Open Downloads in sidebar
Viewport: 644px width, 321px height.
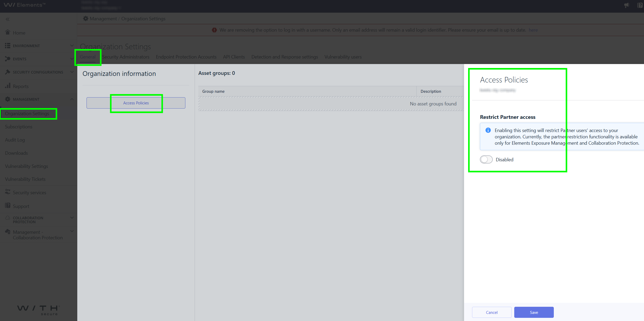pos(16,153)
